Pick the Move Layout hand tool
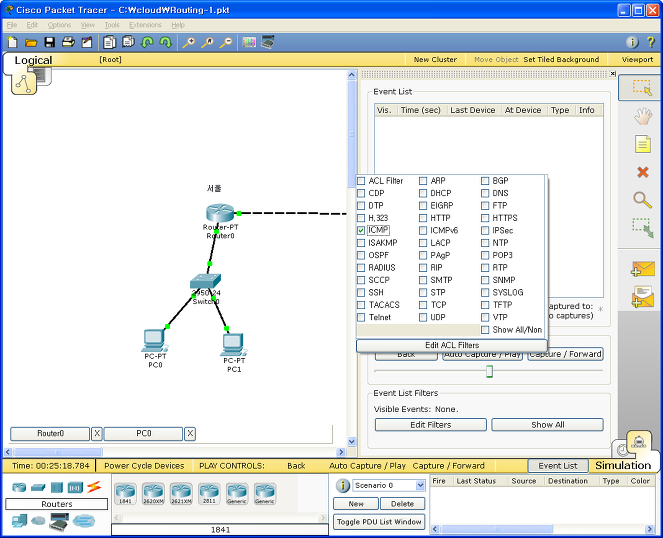Viewport: 663px width, 538px height. pos(643,116)
